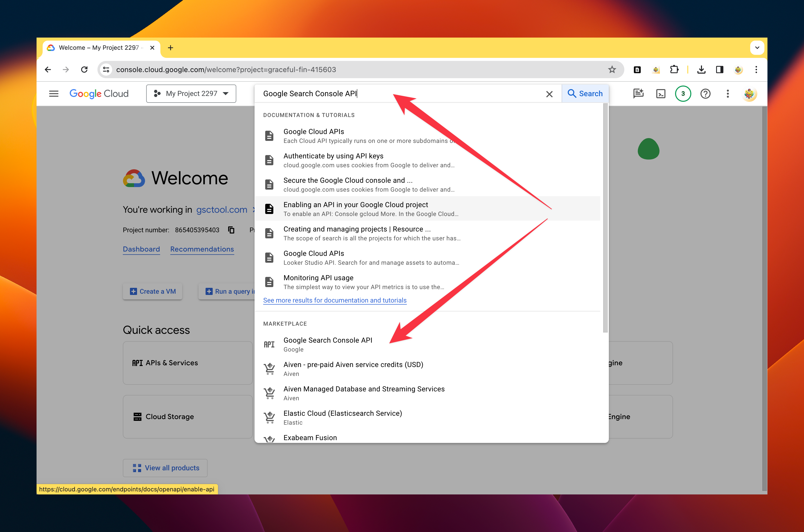Expand the My Project 2297 selector

(x=191, y=94)
